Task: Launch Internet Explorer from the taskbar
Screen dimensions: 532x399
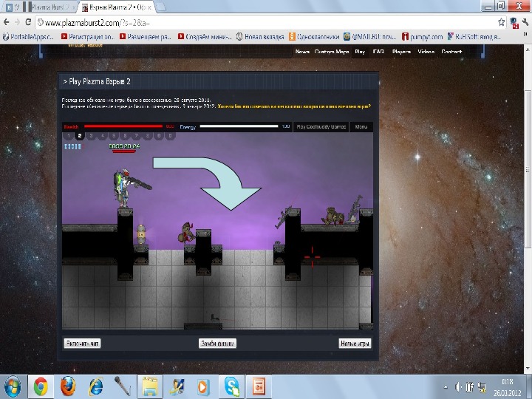Action: [x=95, y=386]
